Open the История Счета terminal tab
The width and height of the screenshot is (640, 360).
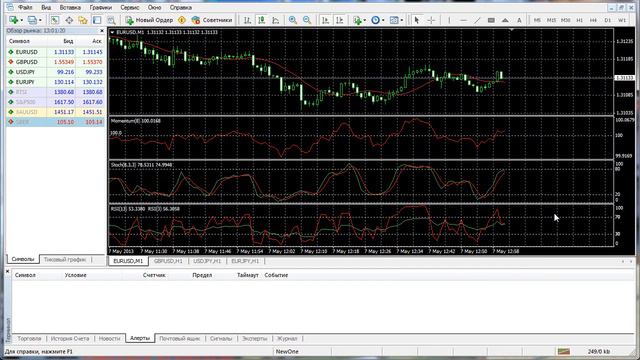click(70, 338)
